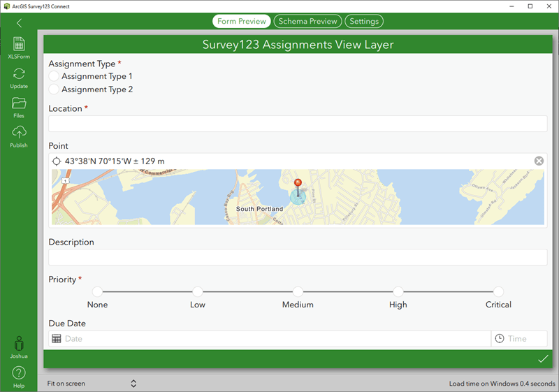559x392 pixels.
Task: Click the clock icon for Time
Action: 500,338
